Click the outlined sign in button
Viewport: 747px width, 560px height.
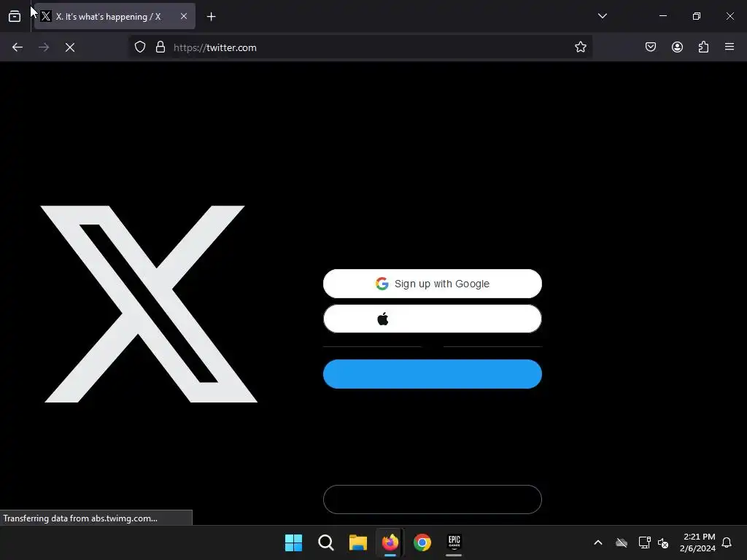pos(433,499)
